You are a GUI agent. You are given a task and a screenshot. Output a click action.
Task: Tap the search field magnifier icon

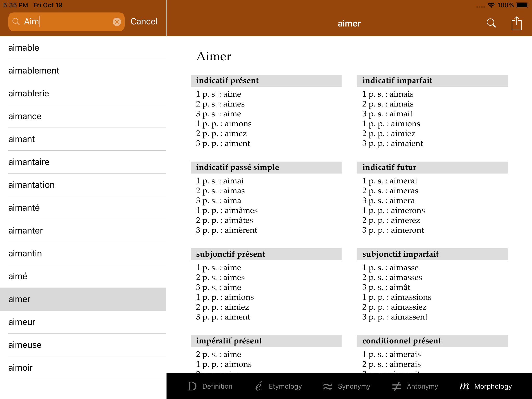click(16, 22)
